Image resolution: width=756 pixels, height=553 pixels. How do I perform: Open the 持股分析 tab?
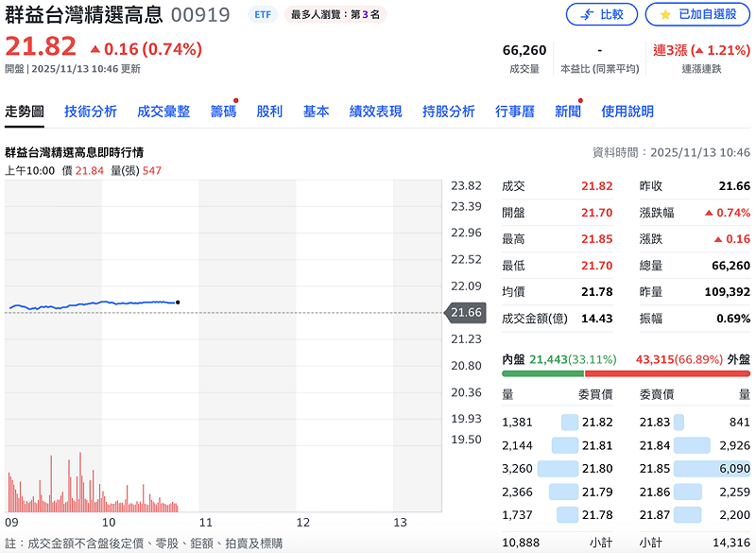451,111
